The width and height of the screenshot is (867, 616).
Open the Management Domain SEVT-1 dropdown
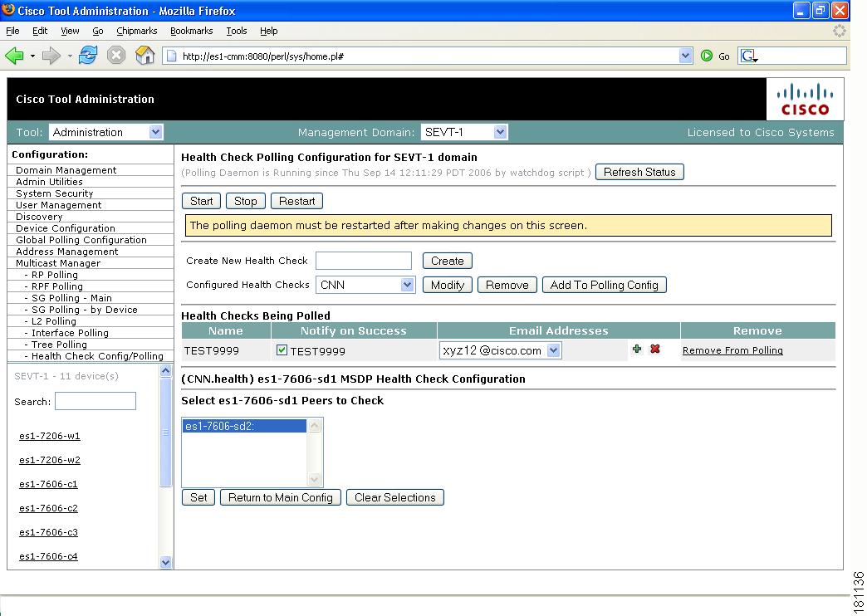[464, 132]
